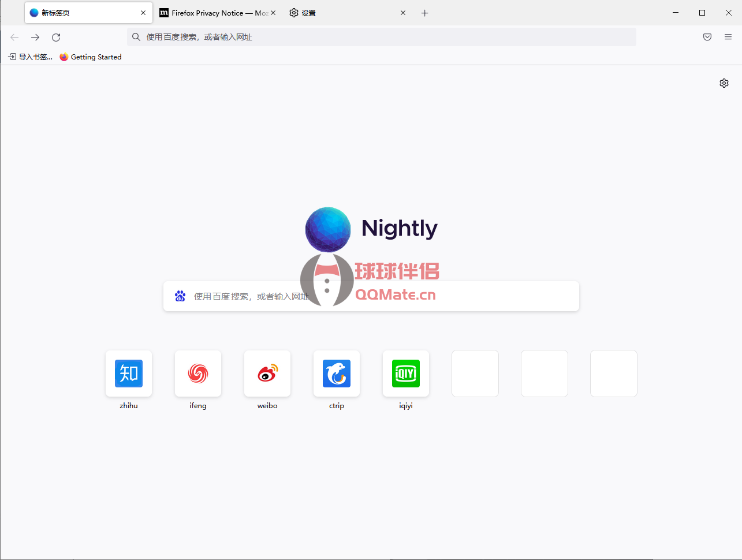This screenshot has height=560, width=742.
Task: Click the address bar
Action: tap(381, 37)
